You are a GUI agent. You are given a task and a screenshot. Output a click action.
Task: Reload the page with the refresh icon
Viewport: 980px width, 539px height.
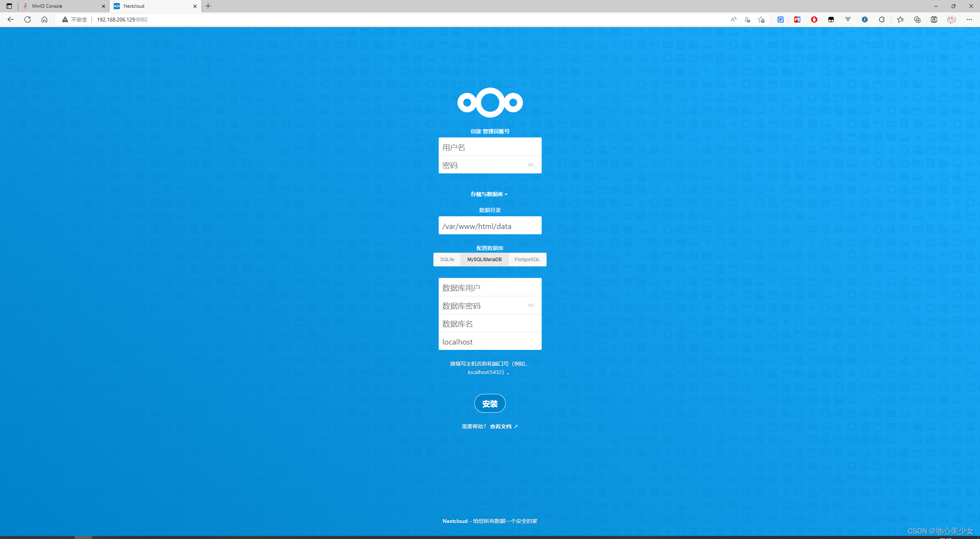point(28,20)
